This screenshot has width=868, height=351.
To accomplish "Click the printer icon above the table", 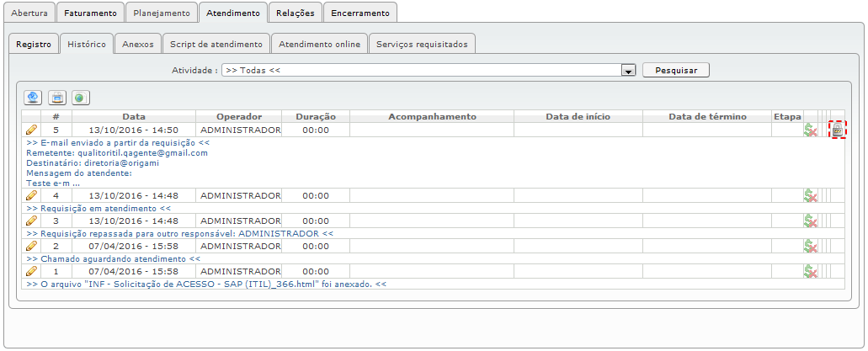I will coord(57,98).
